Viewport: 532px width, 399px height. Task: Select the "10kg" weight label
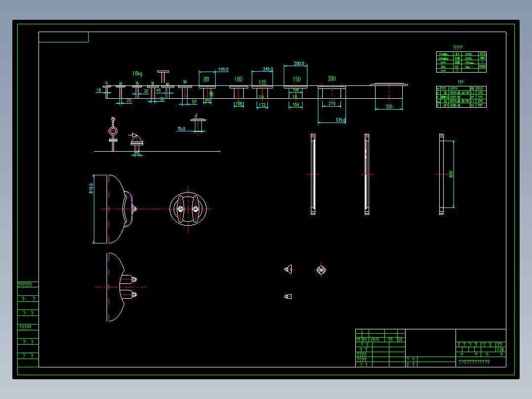coord(137,74)
